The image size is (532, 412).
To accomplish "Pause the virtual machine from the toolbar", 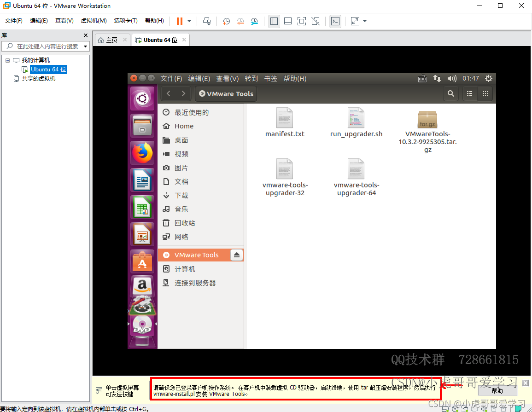I will pos(180,21).
